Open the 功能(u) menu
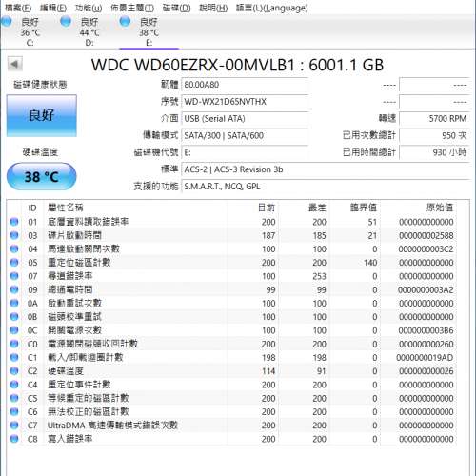476x476 pixels. (x=89, y=8)
